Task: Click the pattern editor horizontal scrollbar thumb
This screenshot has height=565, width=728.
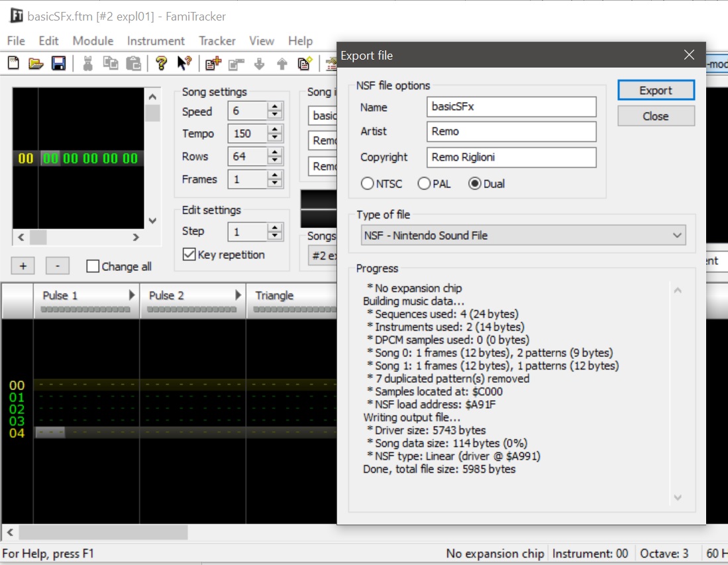Action: pos(103,532)
